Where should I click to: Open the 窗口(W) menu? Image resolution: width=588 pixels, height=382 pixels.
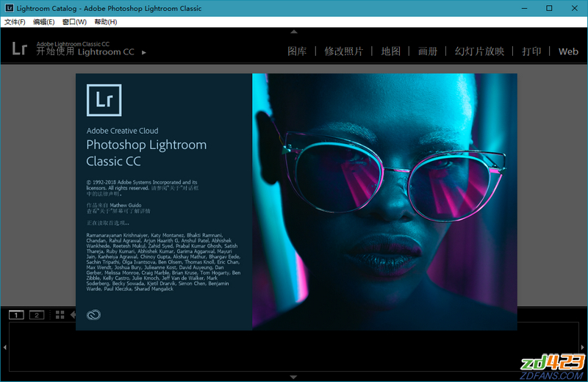click(74, 22)
